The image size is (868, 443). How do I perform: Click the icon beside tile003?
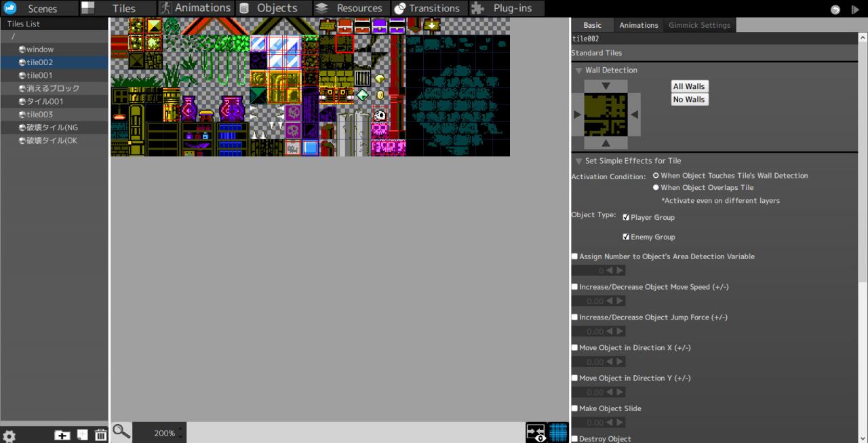pyautogui.click(x=22, y=115)
